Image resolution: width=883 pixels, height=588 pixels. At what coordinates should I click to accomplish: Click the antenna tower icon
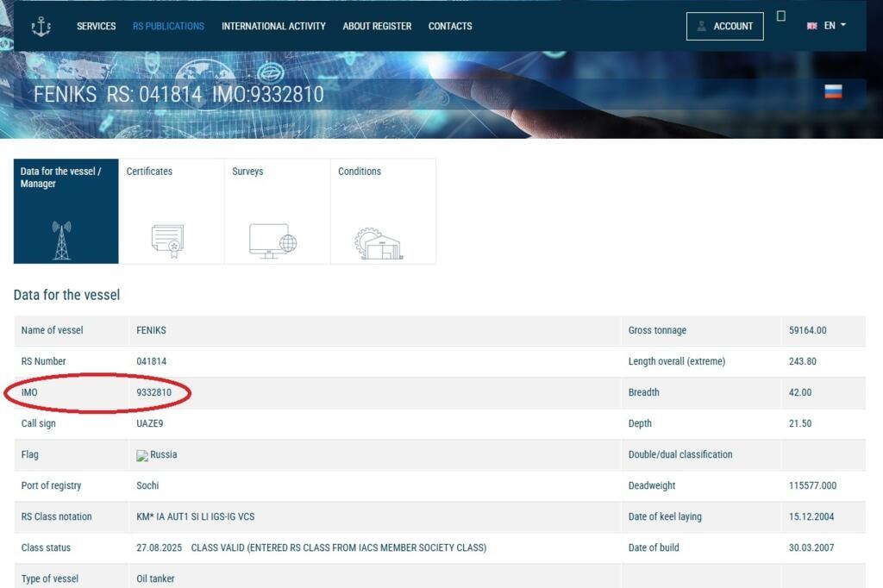coord(61,241)
